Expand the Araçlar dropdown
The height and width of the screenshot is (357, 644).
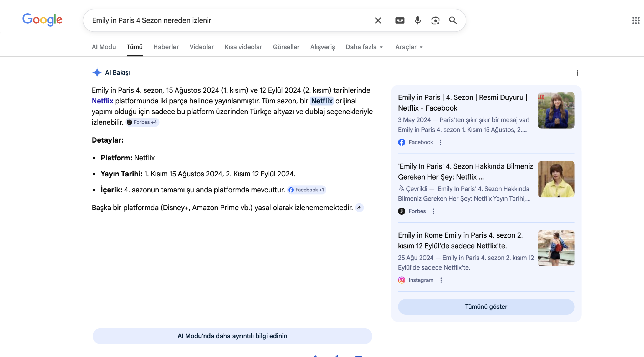tap(409, 47)
